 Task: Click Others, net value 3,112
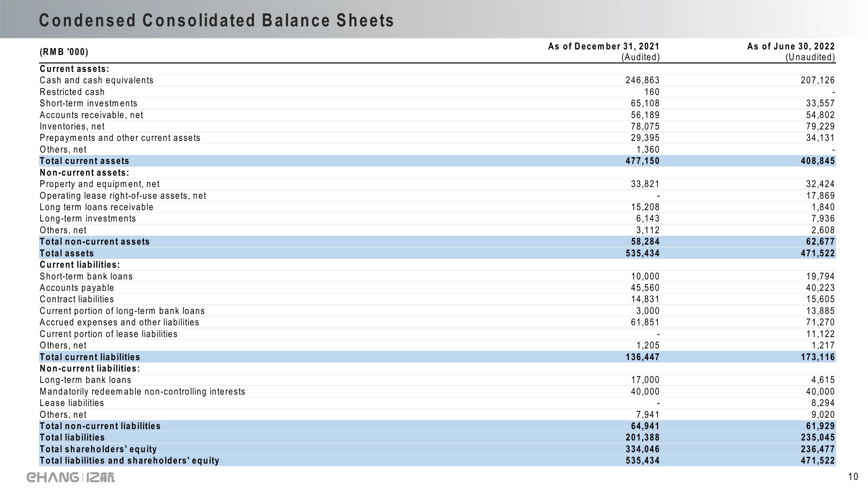[648, 230]
